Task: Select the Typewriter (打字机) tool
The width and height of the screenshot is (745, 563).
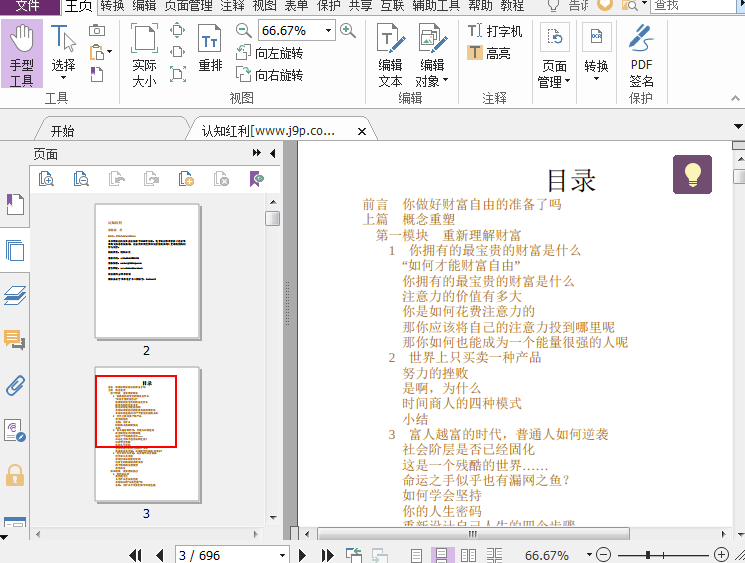Action: point(495,31)
